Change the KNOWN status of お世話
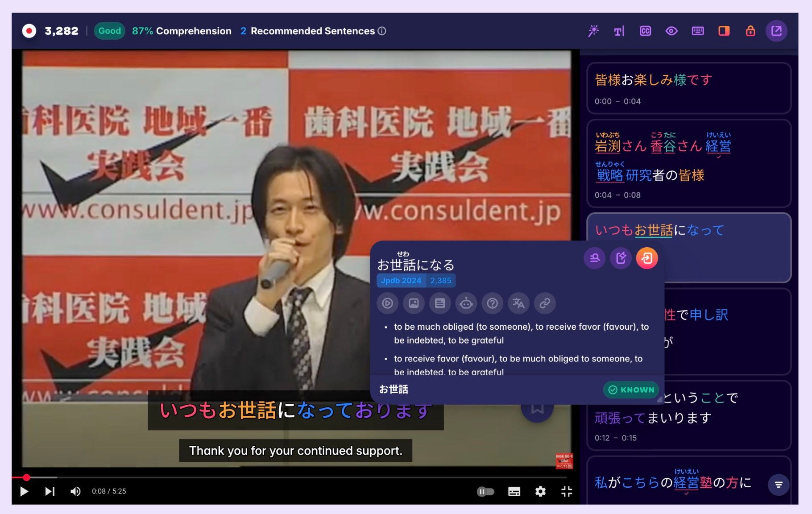 pos(631,390)
